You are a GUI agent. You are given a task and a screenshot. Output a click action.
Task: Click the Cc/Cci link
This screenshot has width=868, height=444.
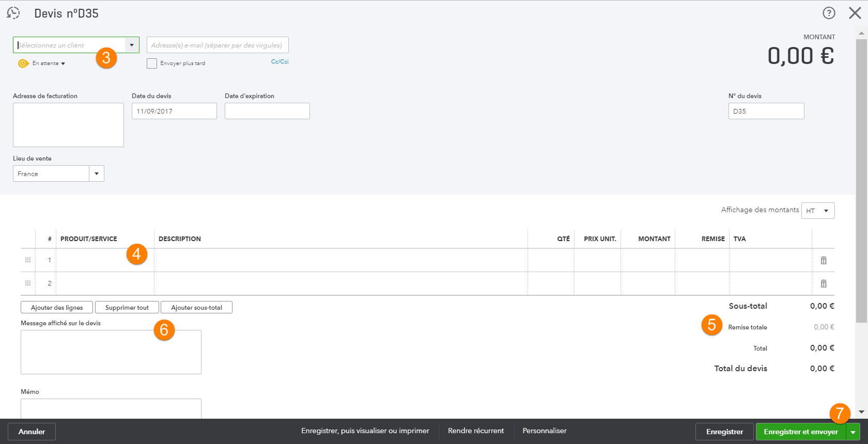280,61
